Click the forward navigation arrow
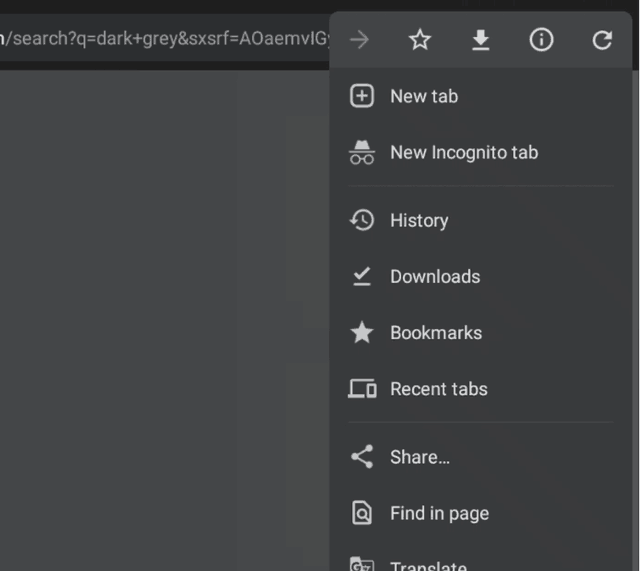Viewport: 640px width, 571px height. coord(360,40)
